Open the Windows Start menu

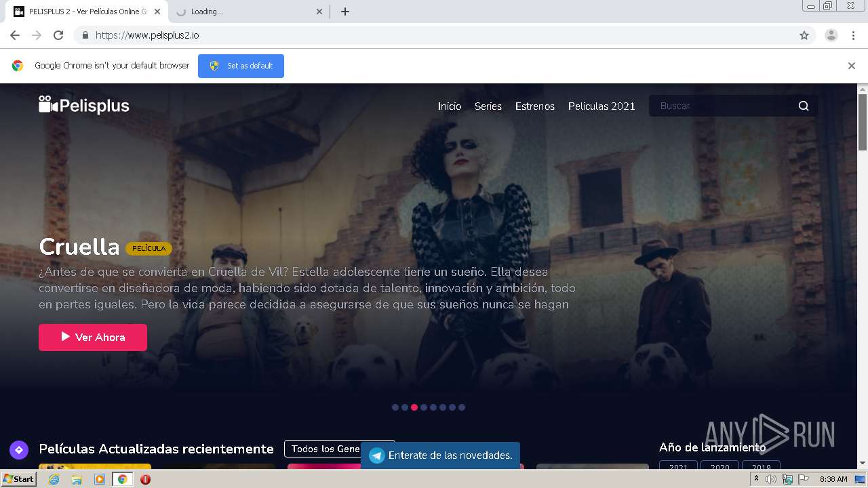click(19, 479)
